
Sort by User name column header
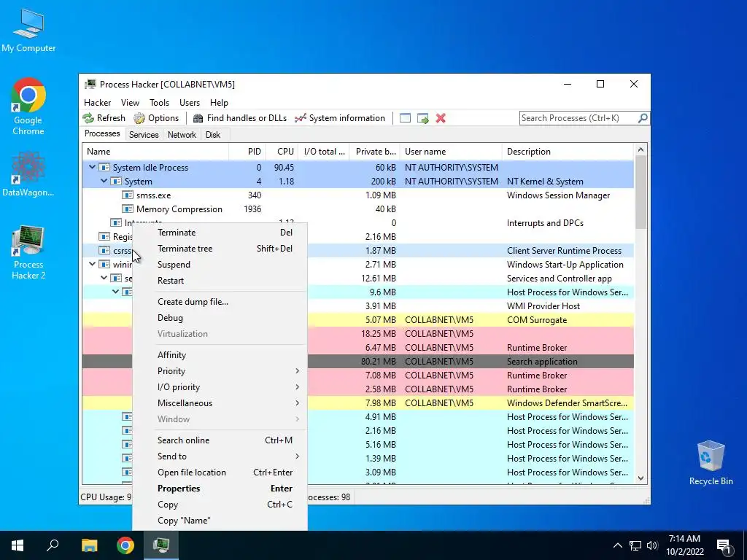pos(451,152)
